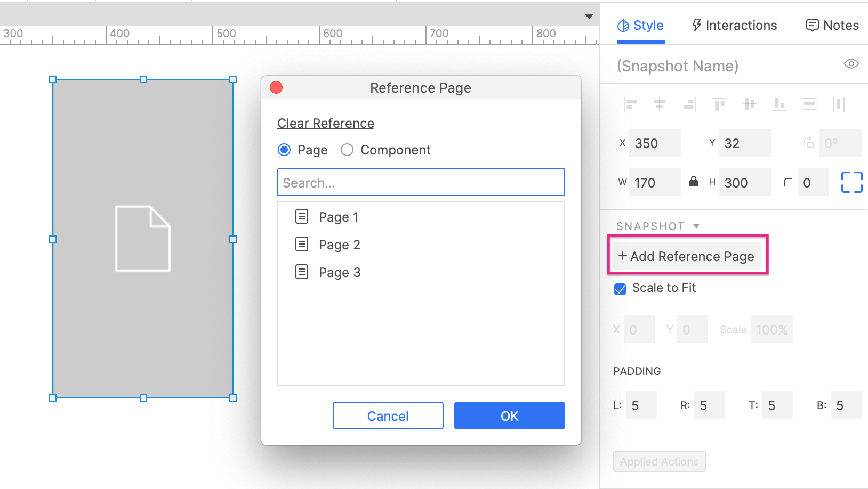Switch to the Interactions tab

[734, 25]
